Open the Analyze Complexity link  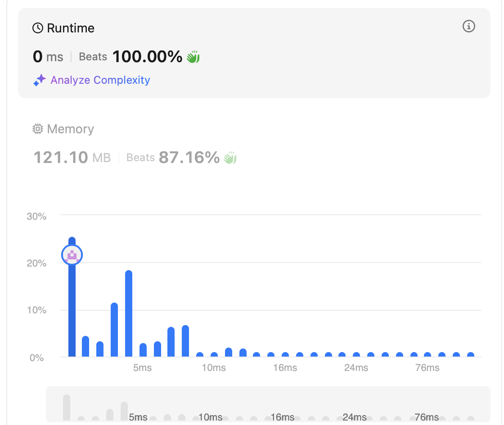click(x=100, y=80)
